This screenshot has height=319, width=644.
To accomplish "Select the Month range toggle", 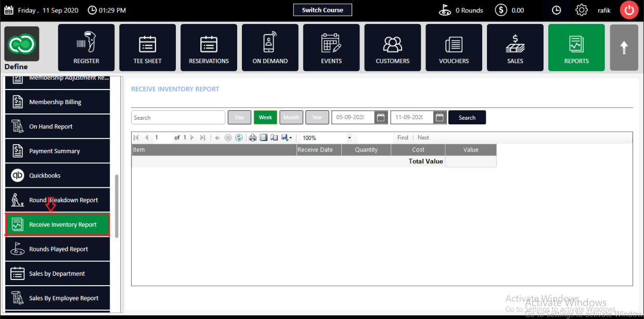I will point(291,117).
